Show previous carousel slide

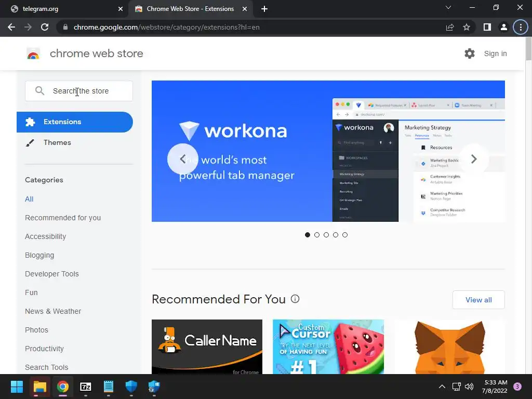click(182, 159)
